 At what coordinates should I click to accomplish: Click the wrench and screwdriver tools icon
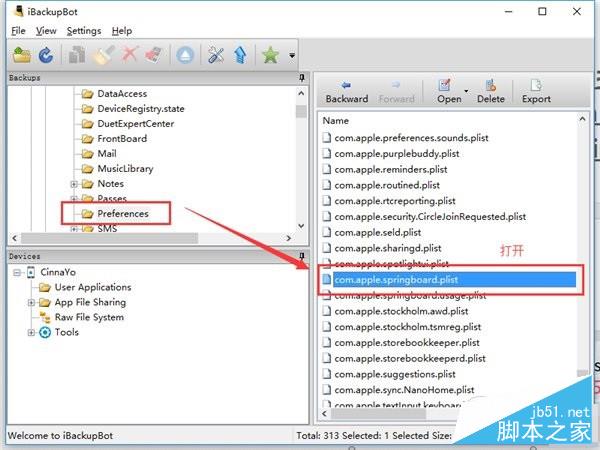pos(216,55)
